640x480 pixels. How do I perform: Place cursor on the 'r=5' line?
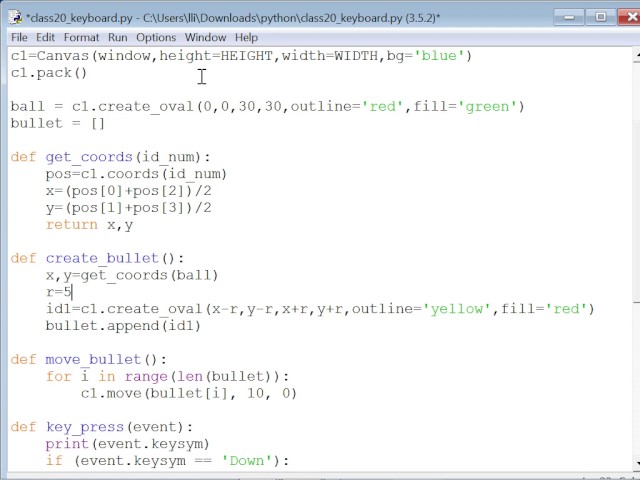coord(59,292)
